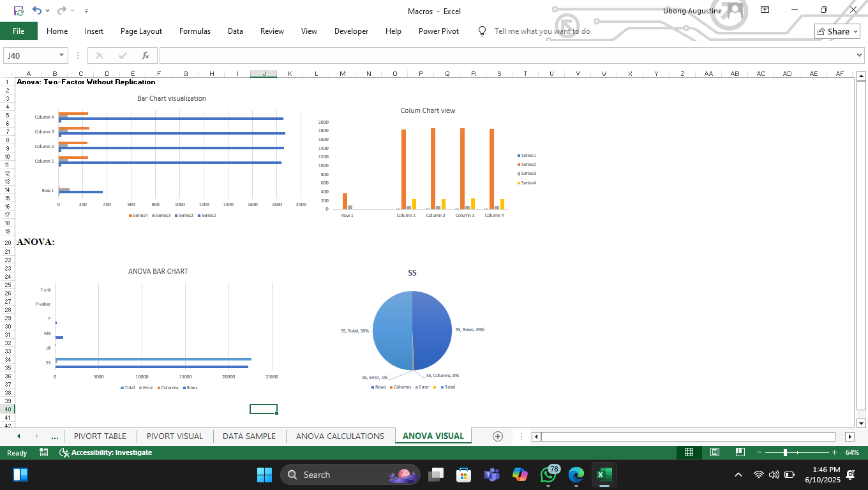
Task: Select the row 20 header
Action: tap(8, 243)
